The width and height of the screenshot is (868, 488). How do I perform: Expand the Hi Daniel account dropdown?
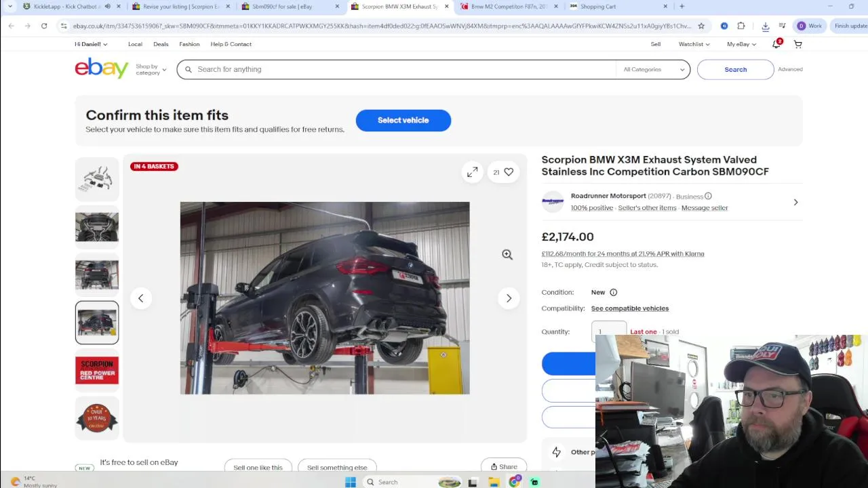pyautogui.click(x=91, y=44)
